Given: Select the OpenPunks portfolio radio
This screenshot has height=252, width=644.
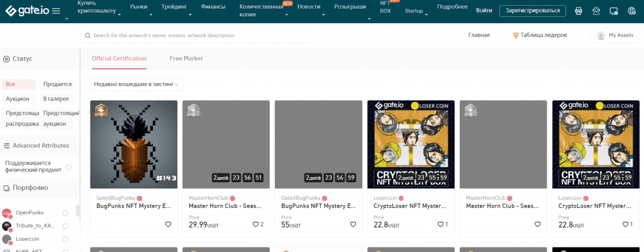Looking at the screenshot, I should tap(65, 213).
